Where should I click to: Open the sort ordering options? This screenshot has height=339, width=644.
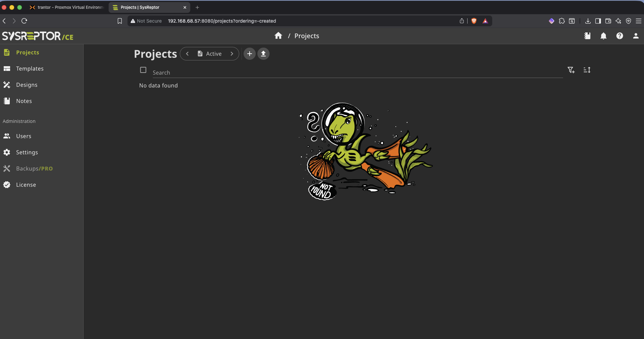click(587, 70)
